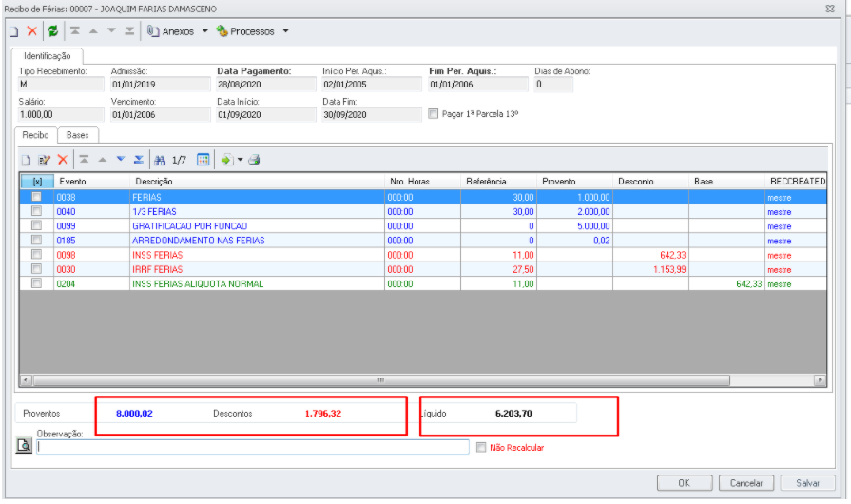
Task: Click the [x] select-all column header
Action: pos(37,182)
